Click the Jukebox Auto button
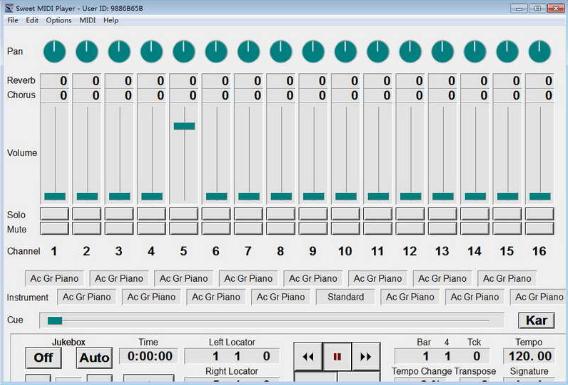568x385 pixels. 94,358
